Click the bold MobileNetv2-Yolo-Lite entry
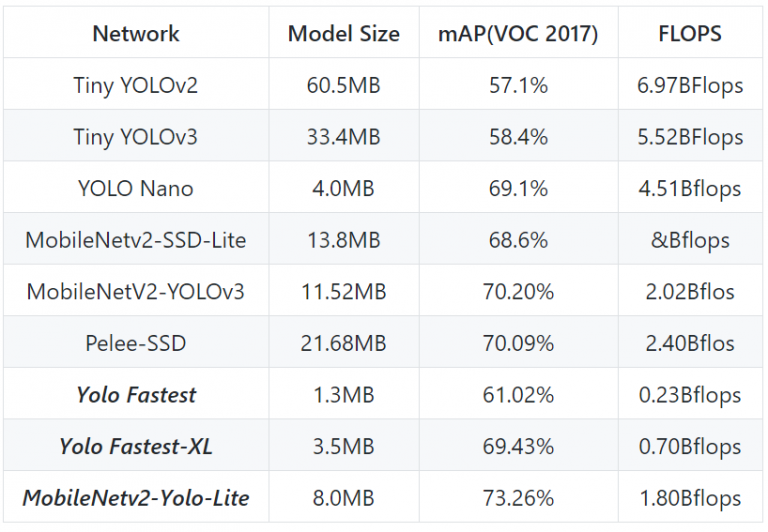 pyautogui.click(x=136, y=498)
